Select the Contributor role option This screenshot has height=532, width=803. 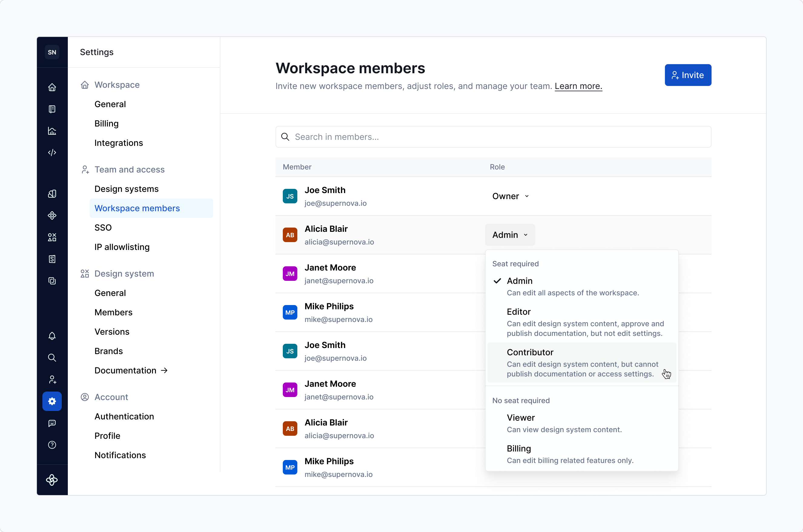point(530,352)
